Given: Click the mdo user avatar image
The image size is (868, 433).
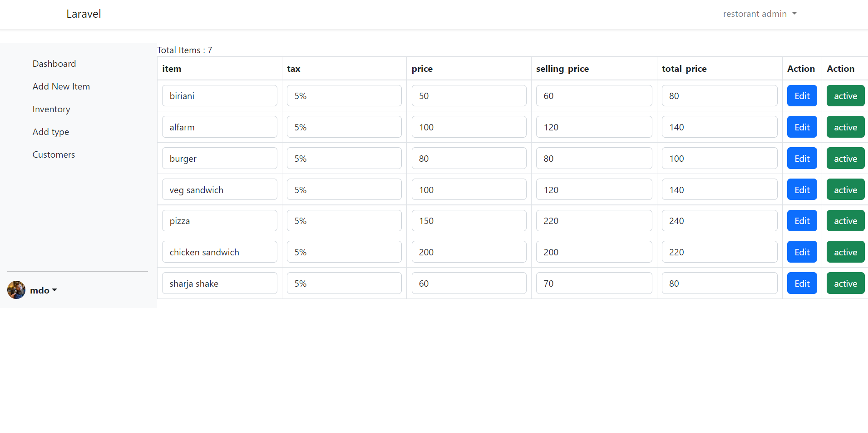Looking at the screenshot, I should [x=16, y=290].
